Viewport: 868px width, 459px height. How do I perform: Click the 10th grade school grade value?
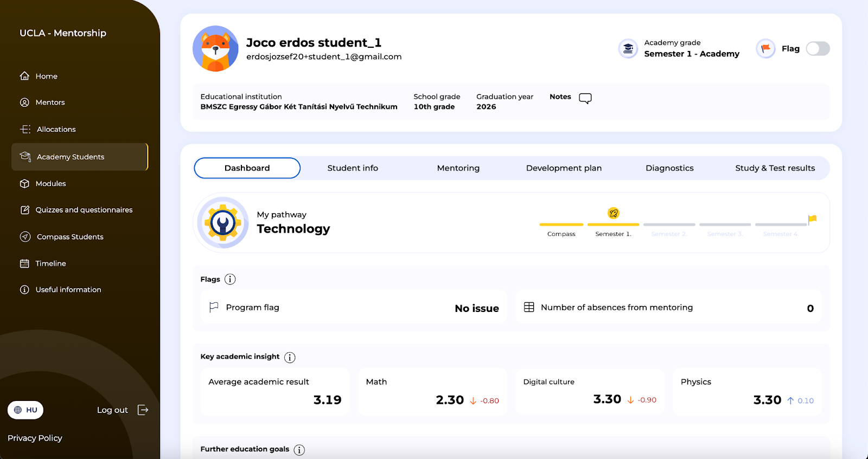point(434,107)
